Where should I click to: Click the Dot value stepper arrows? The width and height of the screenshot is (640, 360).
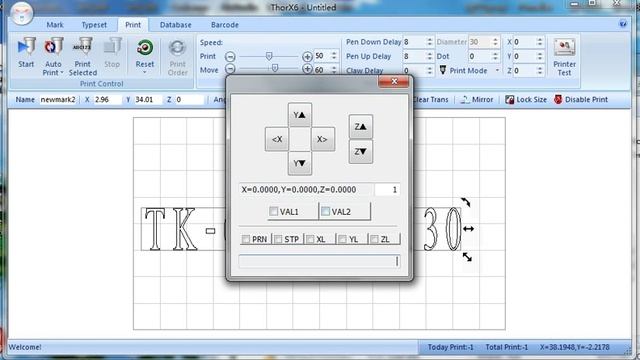click(495, 56)
